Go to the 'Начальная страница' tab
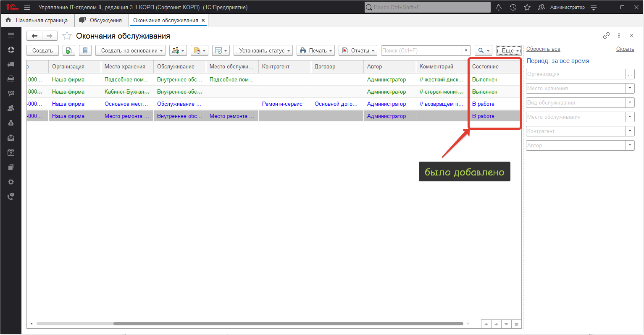The image size is (644, 335). (x=37, y=20)
